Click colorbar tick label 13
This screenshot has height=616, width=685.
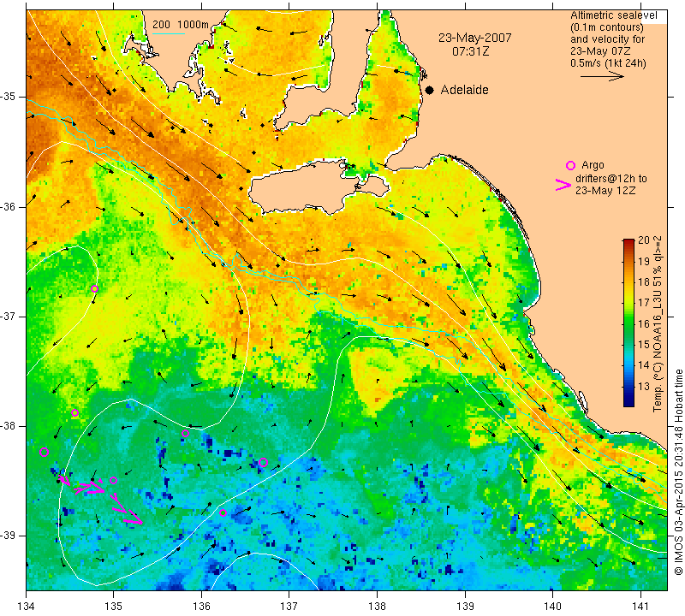click(x=644, y=386)
